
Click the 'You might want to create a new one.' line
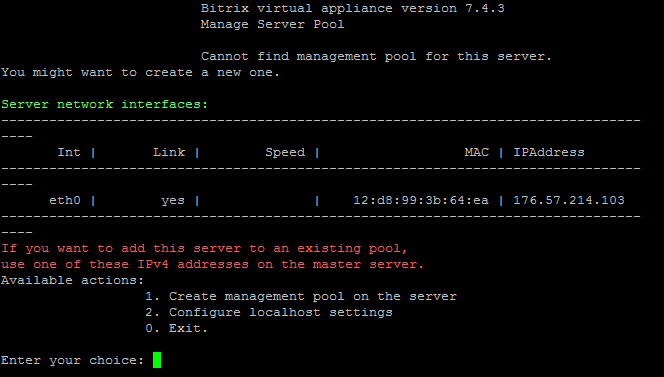[x=141, y=72]
